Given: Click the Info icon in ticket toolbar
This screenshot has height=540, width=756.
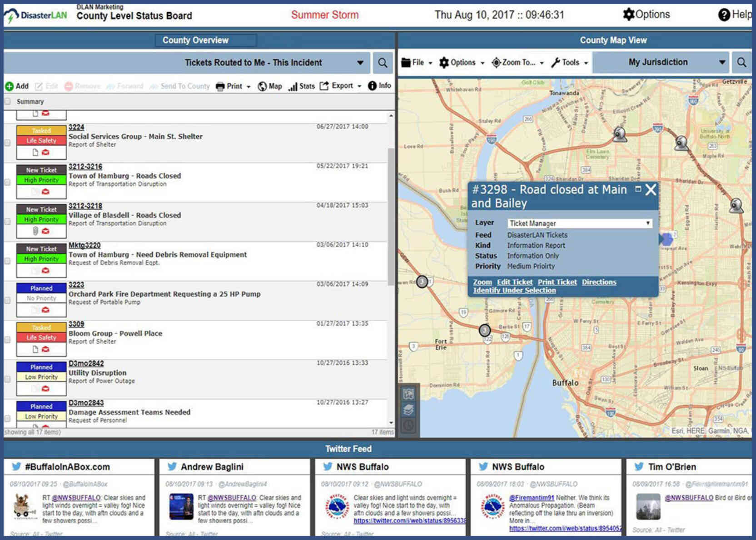Looking at the screenshot, I should coord(372,86).
